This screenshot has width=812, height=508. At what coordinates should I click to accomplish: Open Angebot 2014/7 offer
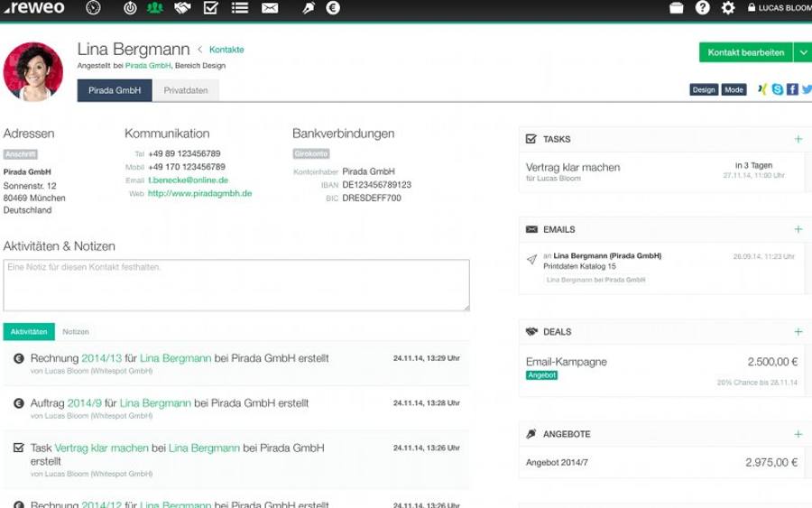click(557, 462)
